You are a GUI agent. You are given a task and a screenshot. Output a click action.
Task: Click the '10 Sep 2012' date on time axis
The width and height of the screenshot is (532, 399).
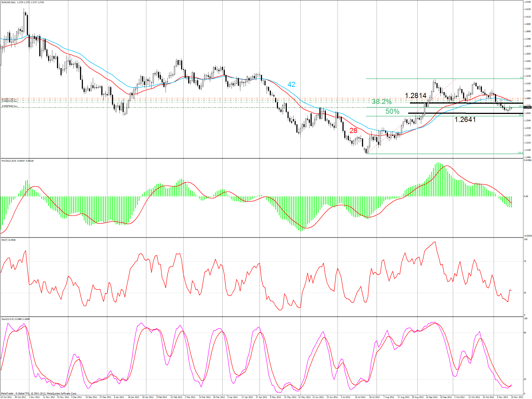tap(432, 397)
